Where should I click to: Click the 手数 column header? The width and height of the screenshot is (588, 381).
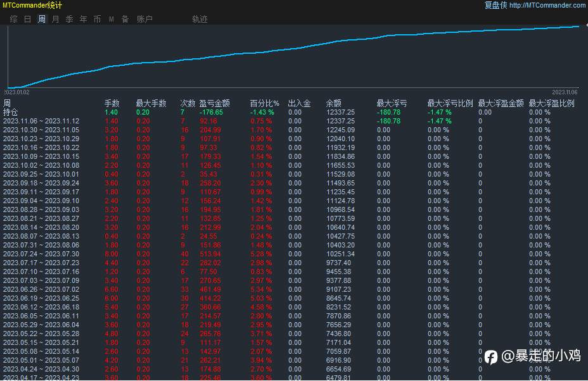112,103
